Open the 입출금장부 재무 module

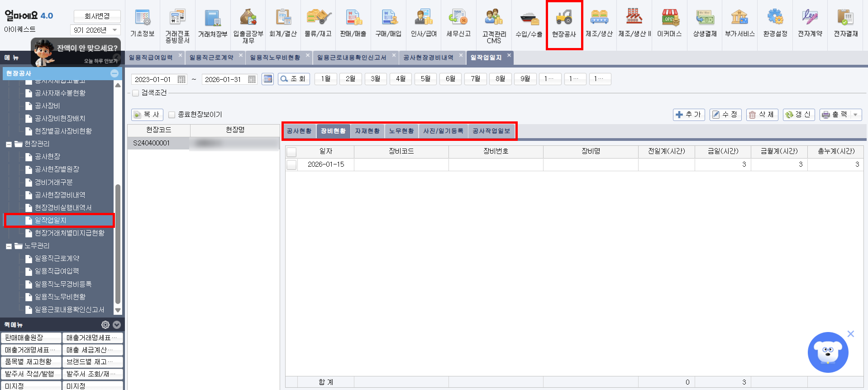click(248, 25)
